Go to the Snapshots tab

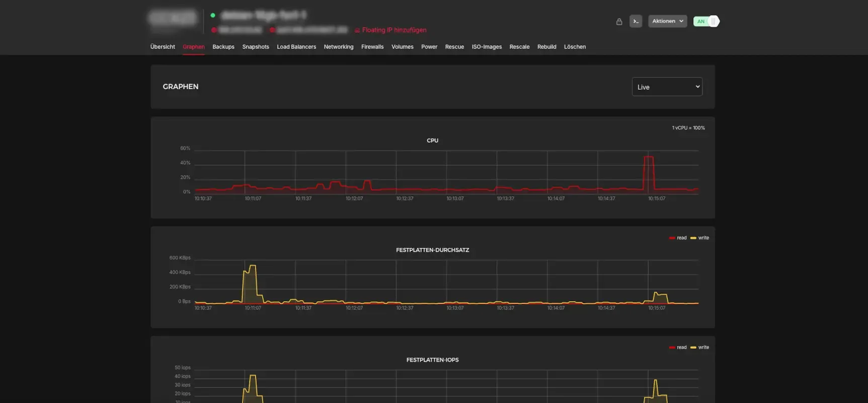click(256, 47)
